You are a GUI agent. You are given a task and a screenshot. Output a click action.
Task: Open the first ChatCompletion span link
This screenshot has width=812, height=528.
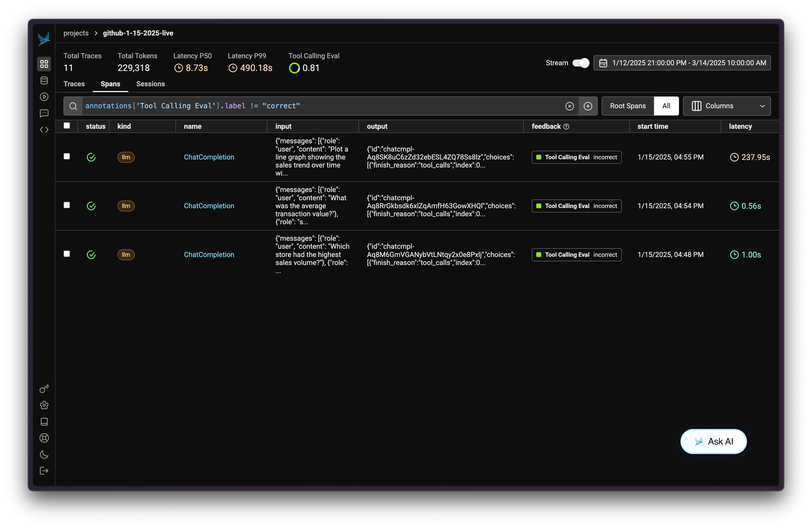[209, 157]
